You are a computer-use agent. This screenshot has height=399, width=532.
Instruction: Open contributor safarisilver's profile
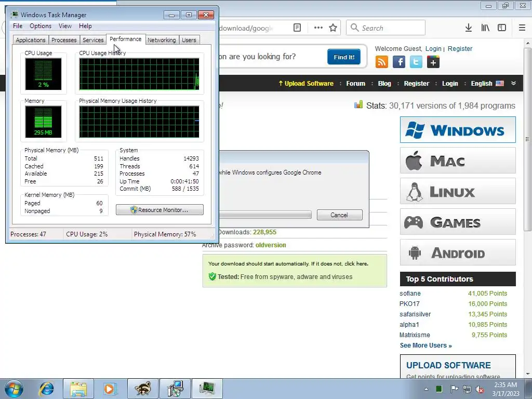pyautogui.click(x=415, y=314)
